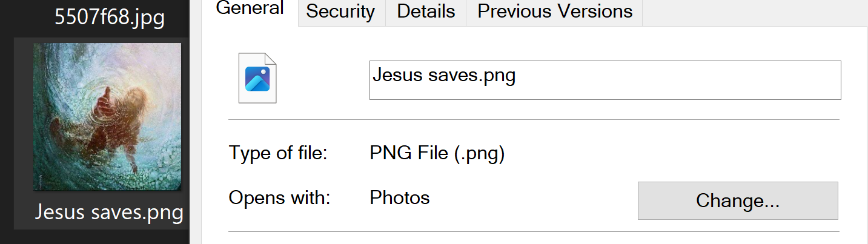Screen dimensions: 868x244
Task: Place cursor after '.png' in name field
Action: (517, 76)
